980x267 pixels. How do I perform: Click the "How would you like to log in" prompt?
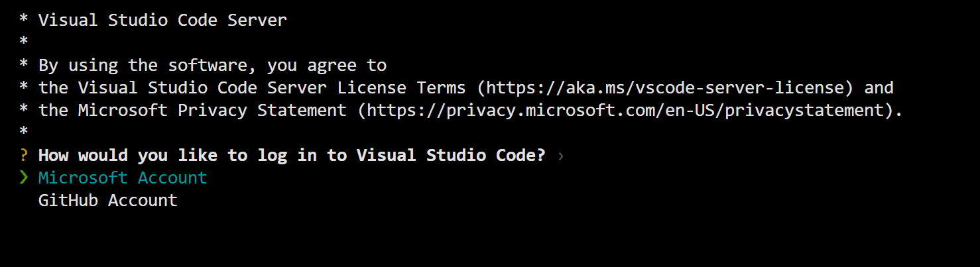coord(292,156)
